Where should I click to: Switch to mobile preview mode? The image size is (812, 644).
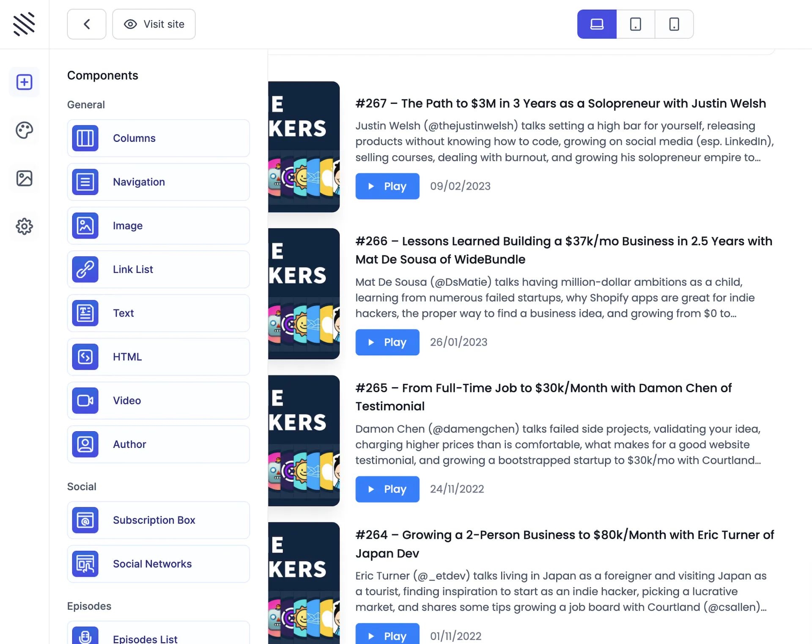coord(674,24)
